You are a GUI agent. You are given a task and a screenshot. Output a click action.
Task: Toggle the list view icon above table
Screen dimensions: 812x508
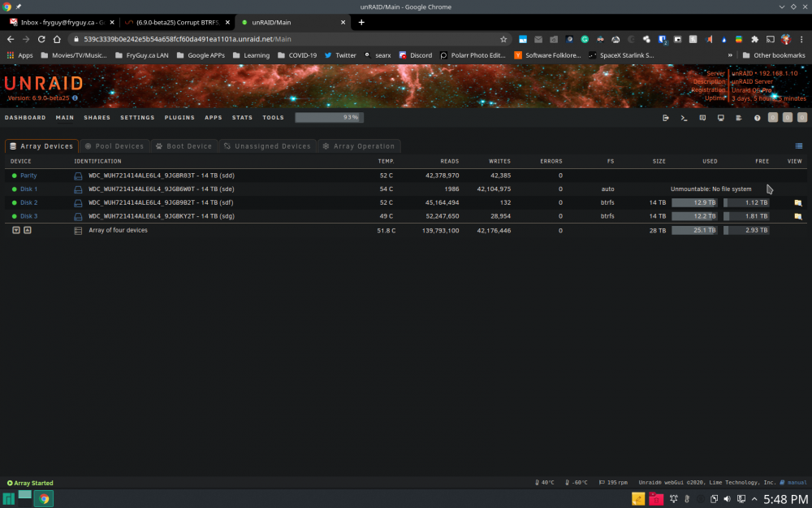tap(798, 146)
